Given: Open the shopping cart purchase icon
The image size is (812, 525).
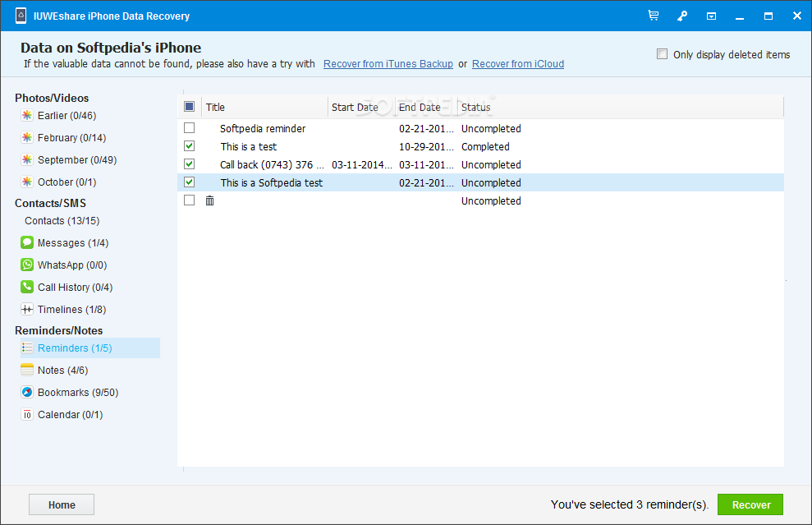Looking at the screenshot, I should pyautogui.click(x=654, y=16).
